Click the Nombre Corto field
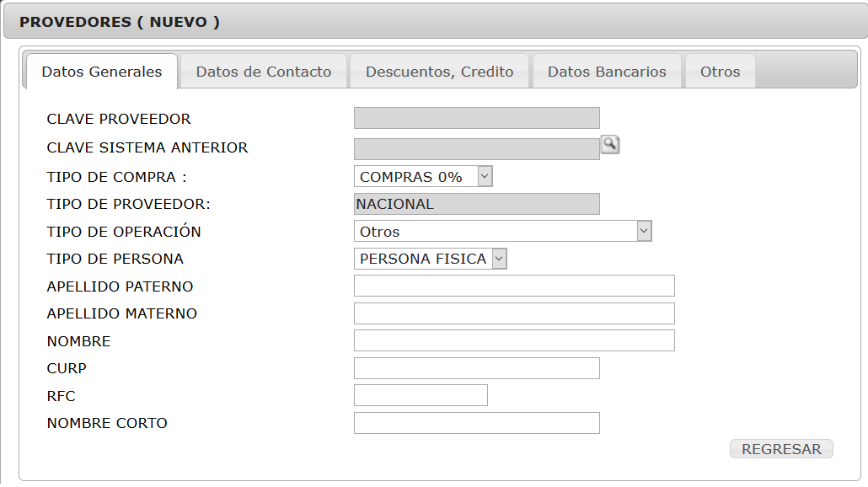Image resolution: width=868 pixels, height=487 pixels. (477, 423)
